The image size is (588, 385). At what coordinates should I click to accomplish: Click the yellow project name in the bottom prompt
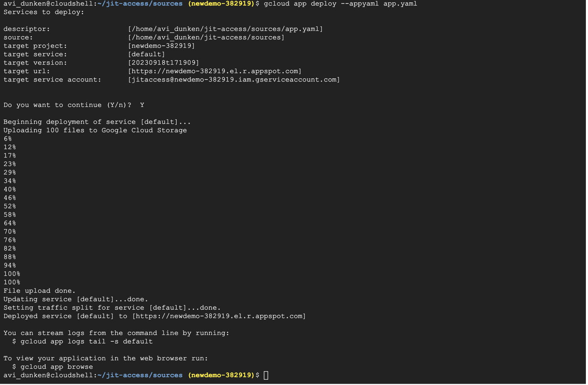221,375
